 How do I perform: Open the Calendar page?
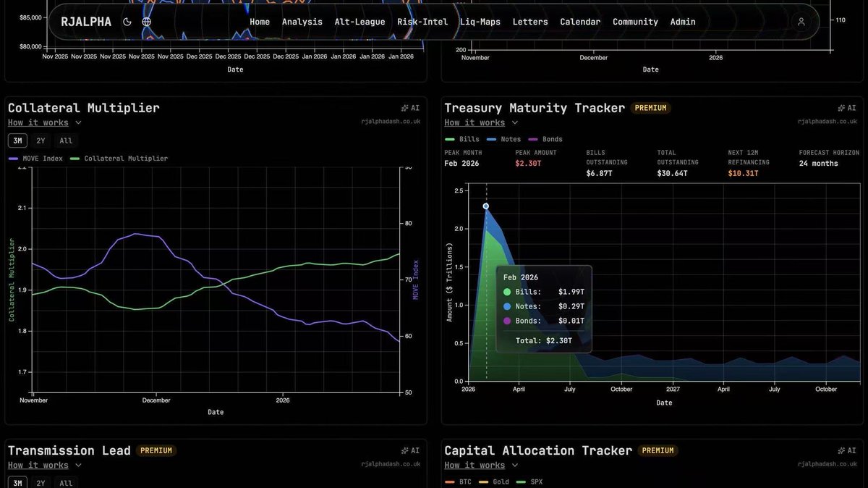pyautogui.click(x=580, y=22)
